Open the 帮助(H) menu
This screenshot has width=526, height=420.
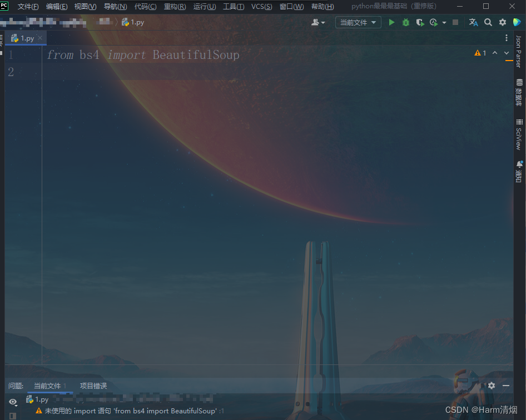322,7
